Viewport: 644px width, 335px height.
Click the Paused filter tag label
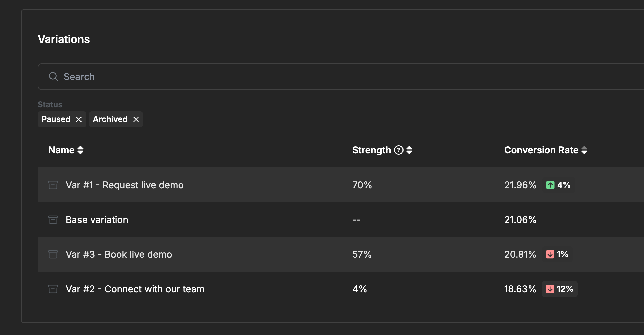56,119
